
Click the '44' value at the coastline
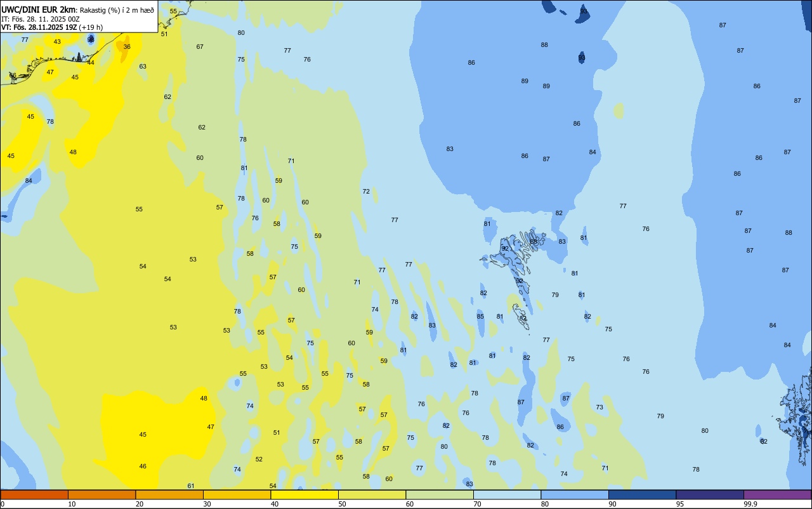tap(91, 63)
